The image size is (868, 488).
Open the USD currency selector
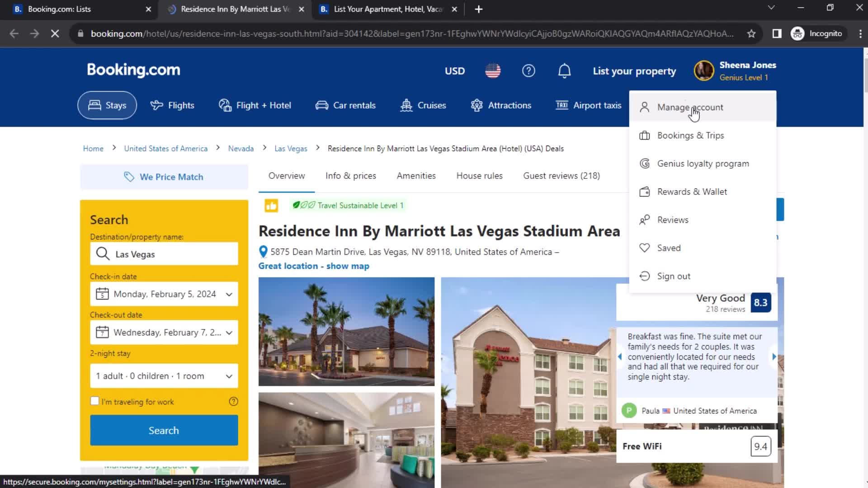coord(454,71)
